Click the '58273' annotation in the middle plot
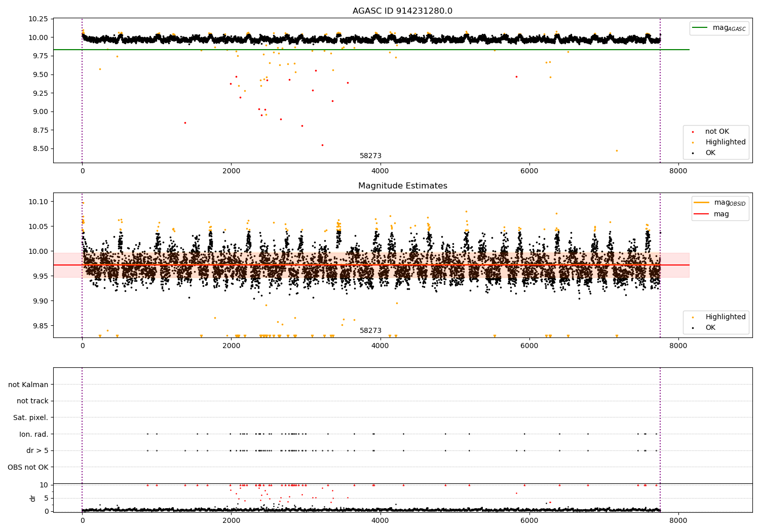Screen dimensions: 760x532 [370, 331]
